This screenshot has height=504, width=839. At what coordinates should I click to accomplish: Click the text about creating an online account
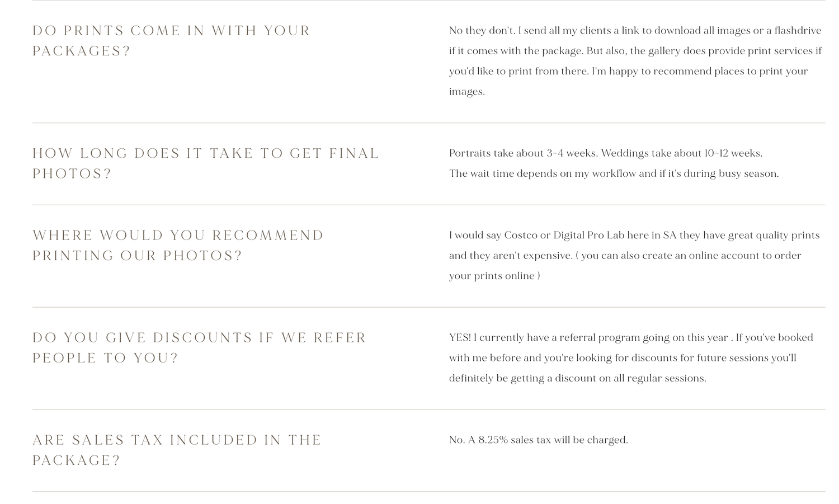click(625, 266)
